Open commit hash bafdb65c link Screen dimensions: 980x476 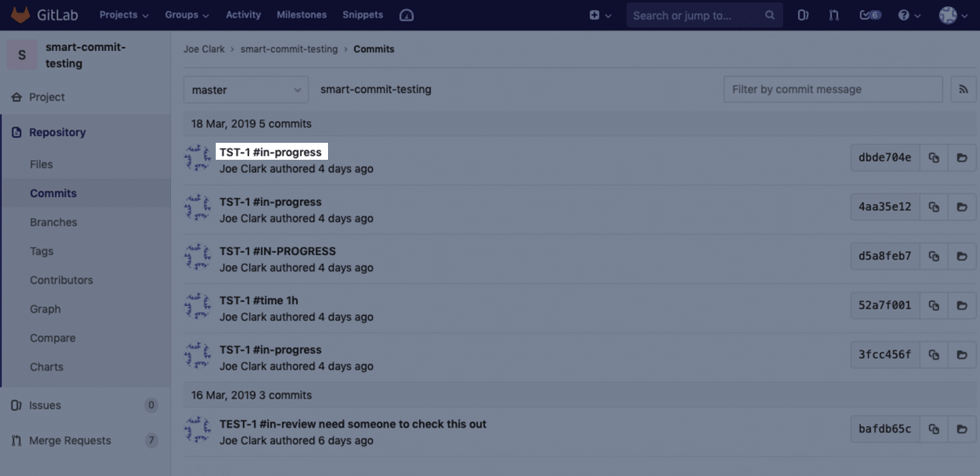[x=885, y=429]
